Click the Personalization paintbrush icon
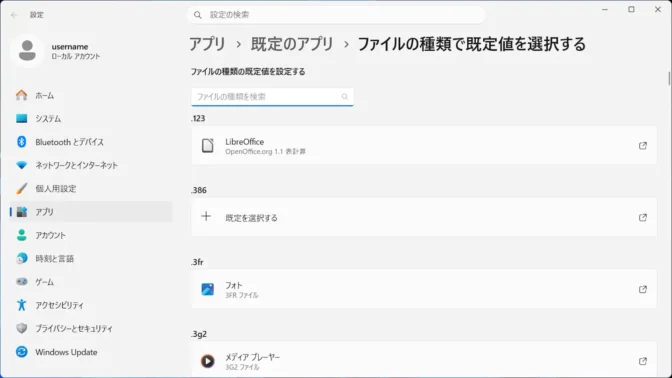672x378 pixels. 21,188
